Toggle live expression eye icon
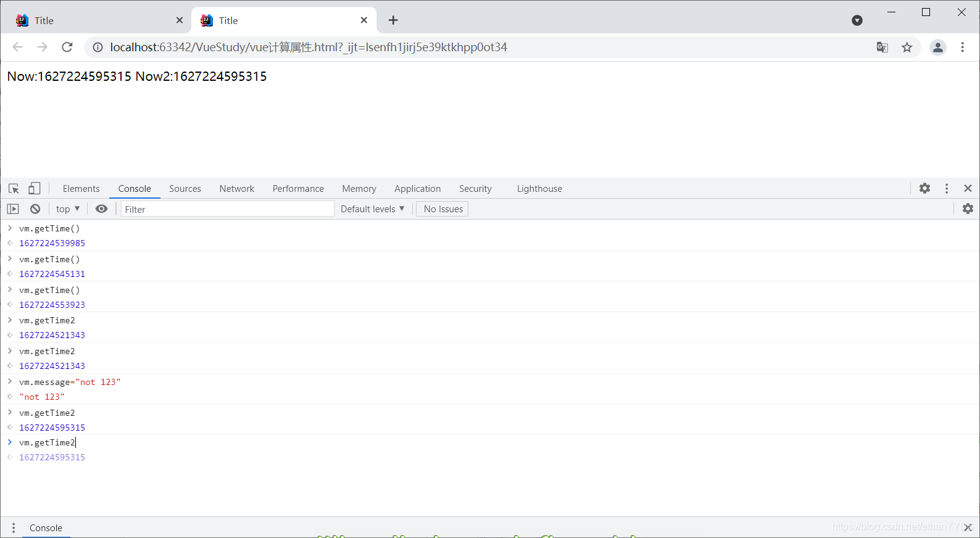This screenshot has height=538, width=980. tap(101, 209)
